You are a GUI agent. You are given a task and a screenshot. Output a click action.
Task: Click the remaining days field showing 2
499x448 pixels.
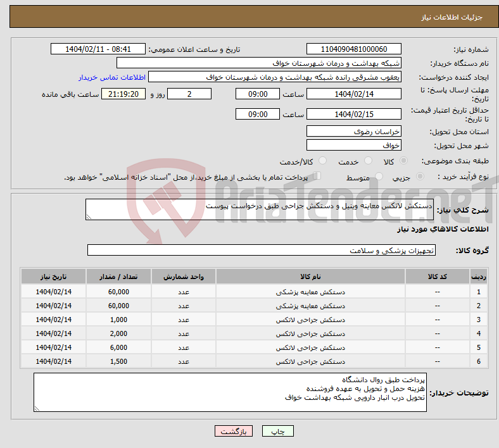click(189, 94)
